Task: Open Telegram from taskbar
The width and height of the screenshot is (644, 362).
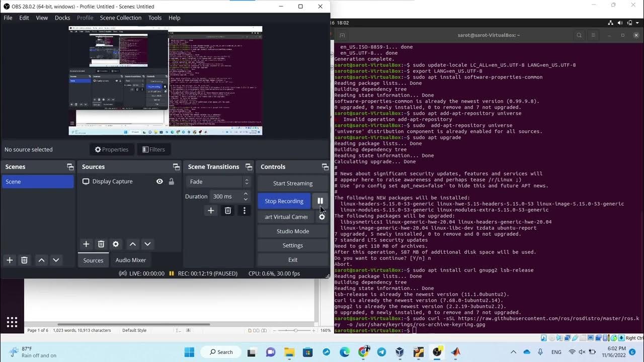Action: (x=381, y=352)
